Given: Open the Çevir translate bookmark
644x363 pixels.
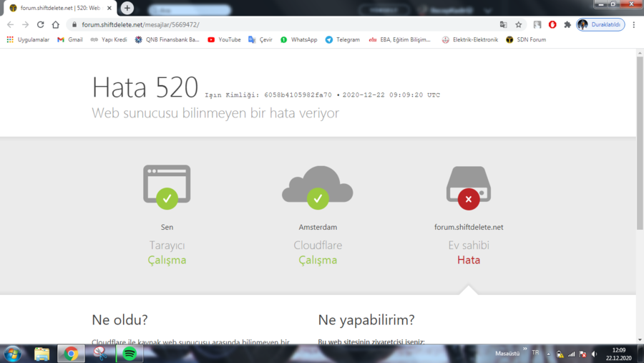Looking at the screenshot, I should (260, 39).
